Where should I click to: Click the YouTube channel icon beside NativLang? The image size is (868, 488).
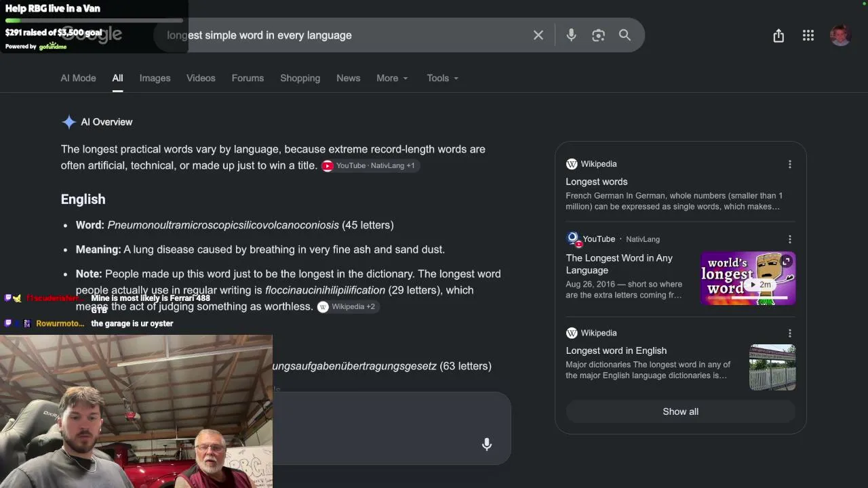573,239
